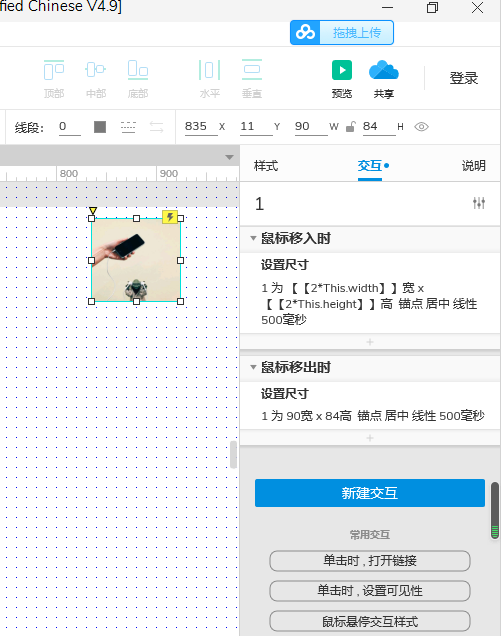Align to top with the 顶部 icon

point(54,70)
